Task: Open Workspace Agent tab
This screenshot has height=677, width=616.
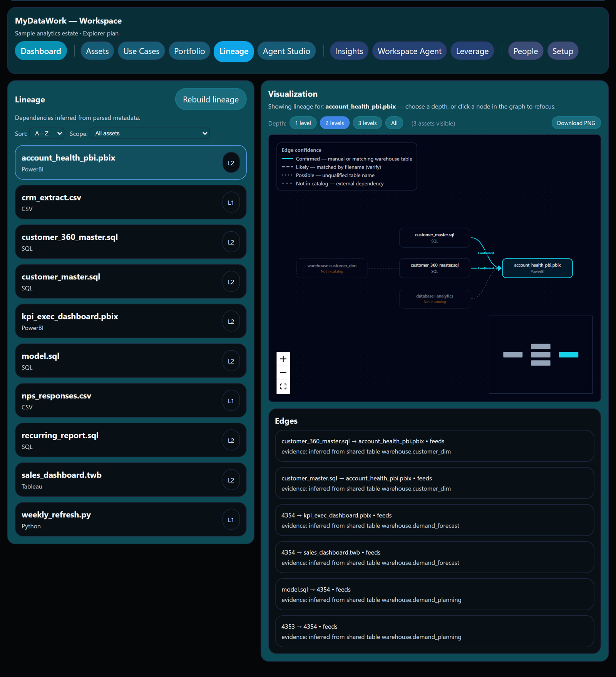Action: [x=409, y=51]
